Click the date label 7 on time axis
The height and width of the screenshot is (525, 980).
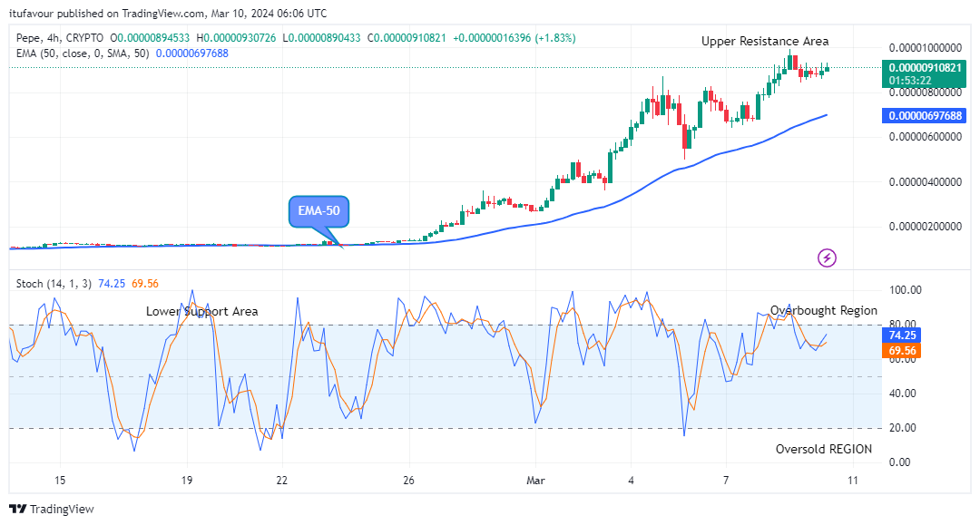coord(726,481)
